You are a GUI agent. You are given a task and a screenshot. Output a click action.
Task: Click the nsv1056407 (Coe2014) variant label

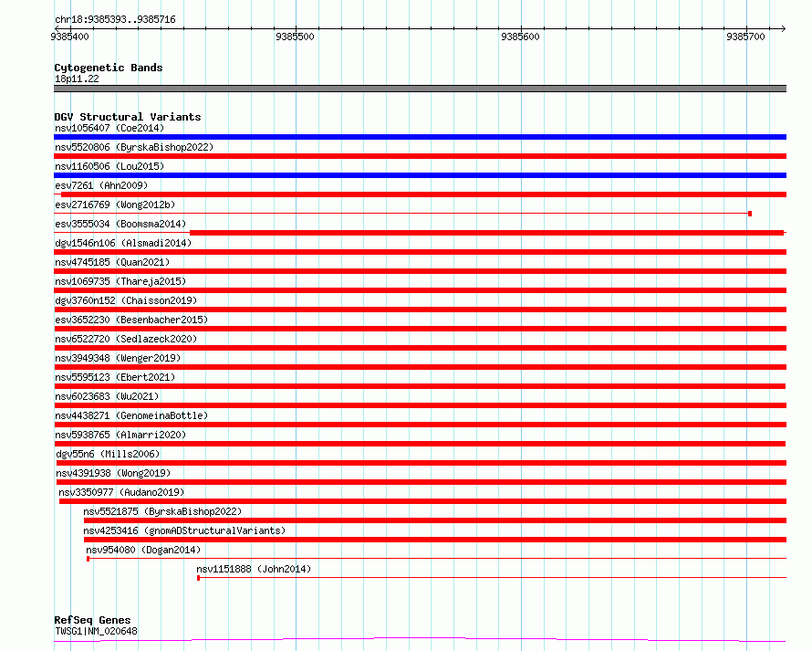(109, 128)
